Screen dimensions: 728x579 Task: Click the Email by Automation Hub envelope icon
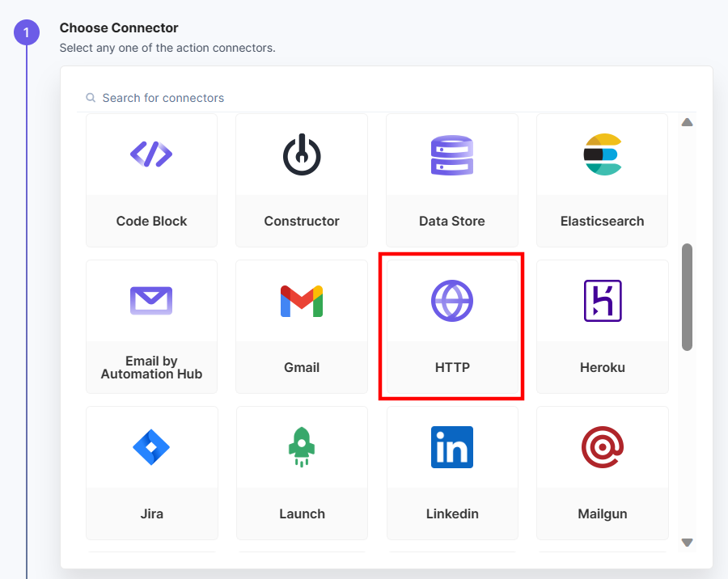(x=151, y=300)
